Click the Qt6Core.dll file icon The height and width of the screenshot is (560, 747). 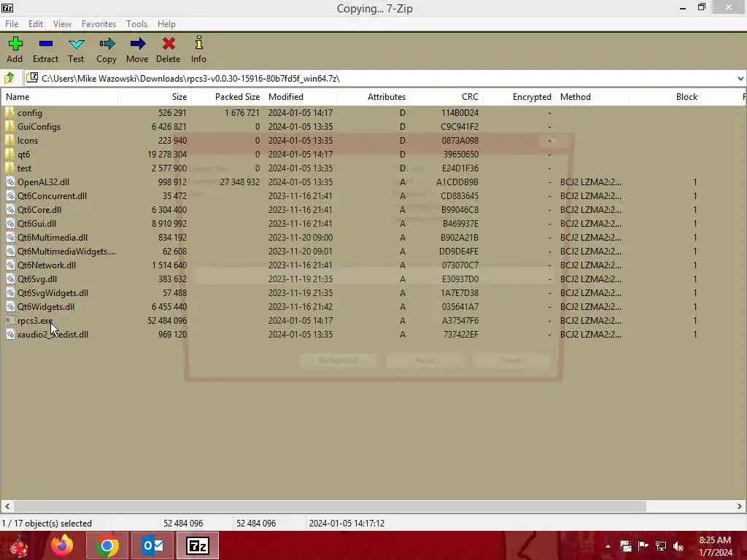point(10,209)
